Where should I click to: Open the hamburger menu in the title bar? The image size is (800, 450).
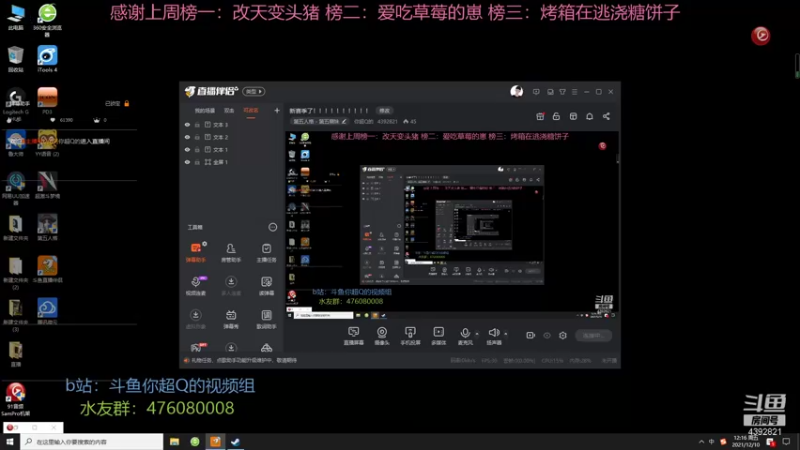(574, 92)
